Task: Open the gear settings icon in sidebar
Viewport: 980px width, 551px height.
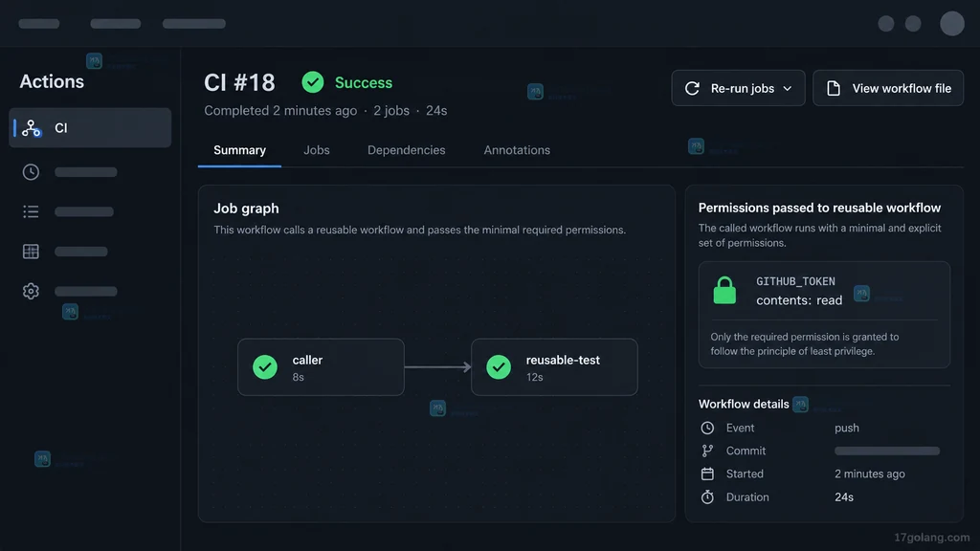Action: click(31, 291)
